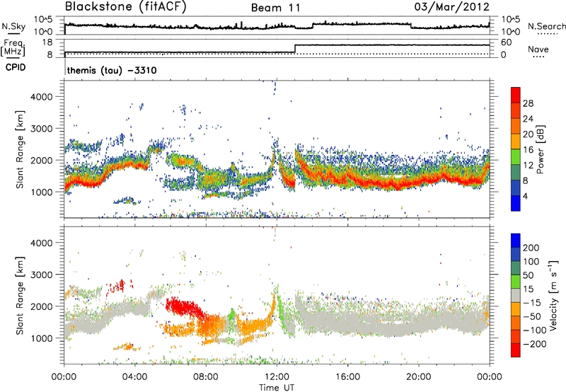The width and height of the screenshot is (566, 392).
Task: Click the "N.Sky" legend label
Action: click(13, 26)
